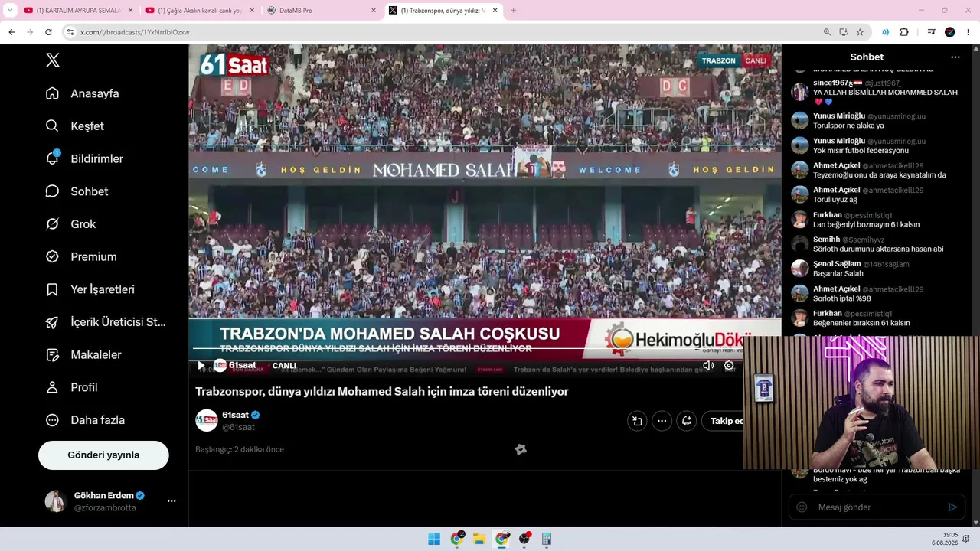This screenshot has height=551, width=980.
Task: Click the broadcast title text below the video
Action: point(382,391)
